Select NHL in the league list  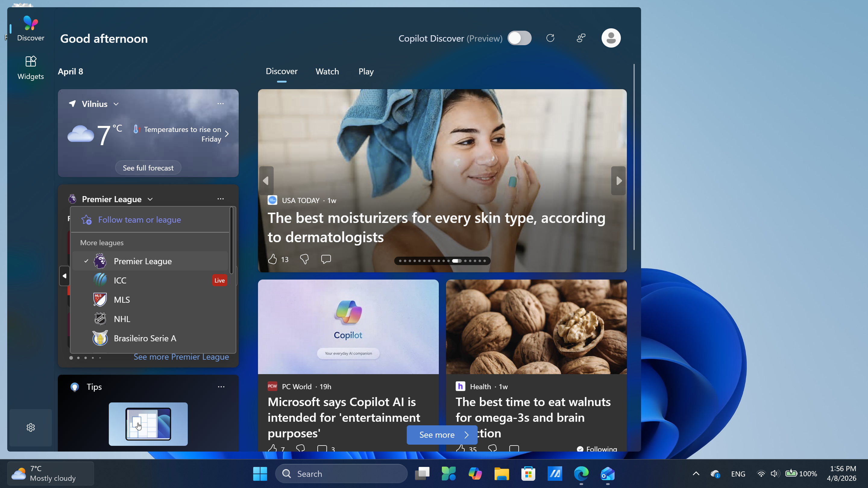150,319
